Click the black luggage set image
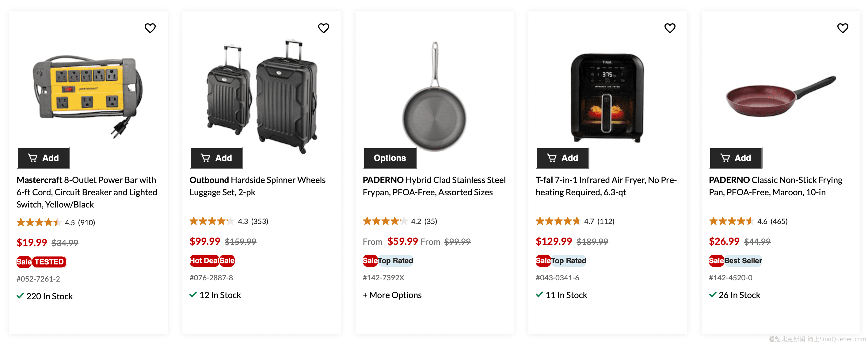Viewport: 868px width, 344px height. click(x=262, y=96)
